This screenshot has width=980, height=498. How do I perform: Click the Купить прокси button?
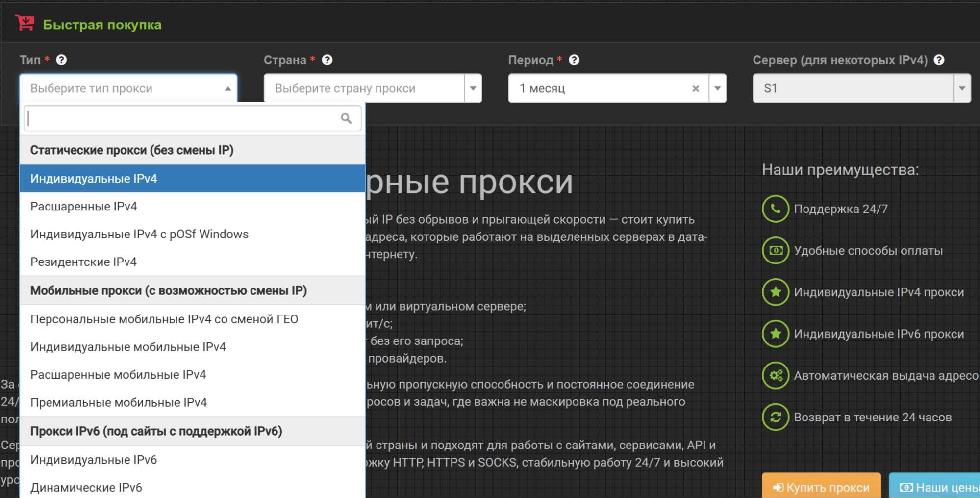[821, 487]
